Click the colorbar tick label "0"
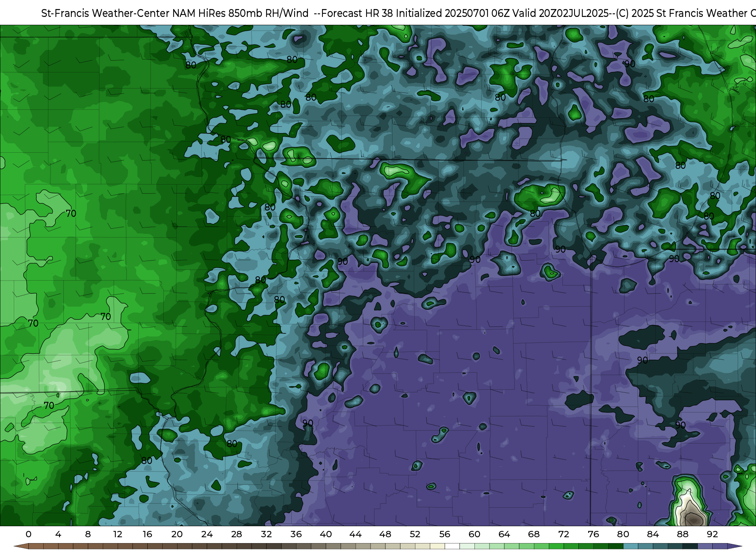 point(28,534)
